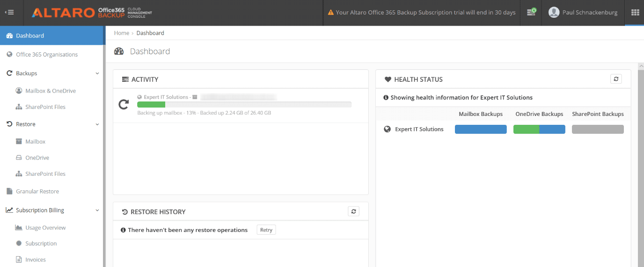Collapse the sidebar with the hamburger icon

point(9,13)
